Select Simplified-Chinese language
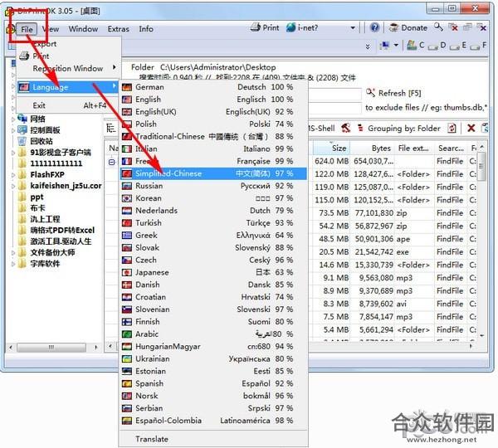498x448 pixels. tap(212, 173)
